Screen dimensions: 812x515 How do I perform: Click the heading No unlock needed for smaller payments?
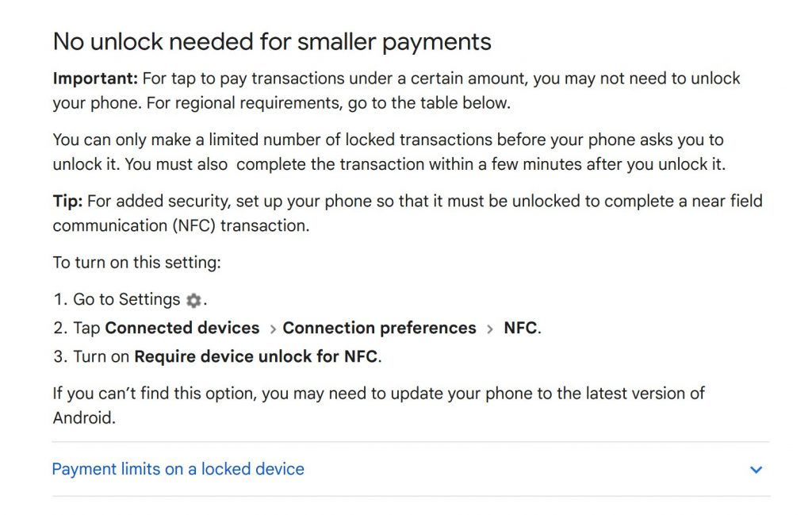pos(272,41)
